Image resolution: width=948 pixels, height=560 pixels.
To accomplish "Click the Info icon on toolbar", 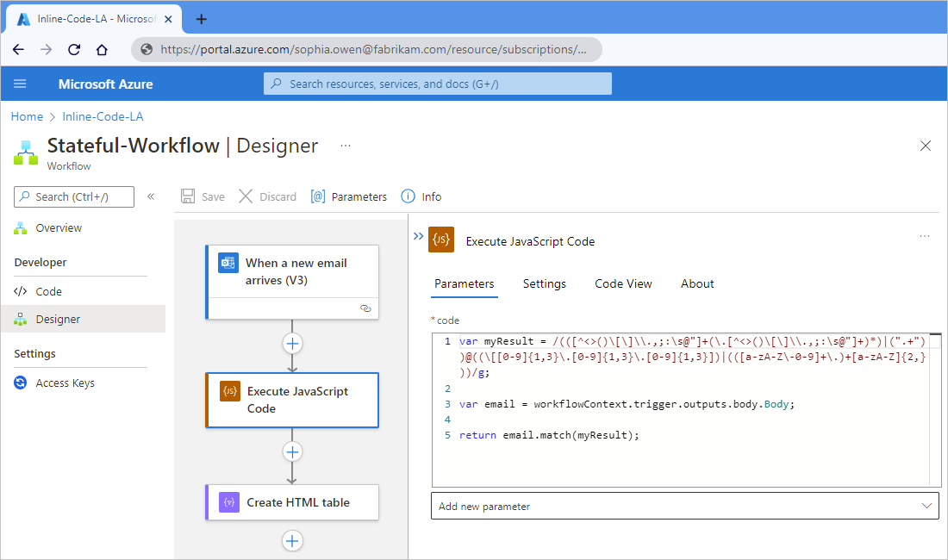I will click(x=408, y=196).
